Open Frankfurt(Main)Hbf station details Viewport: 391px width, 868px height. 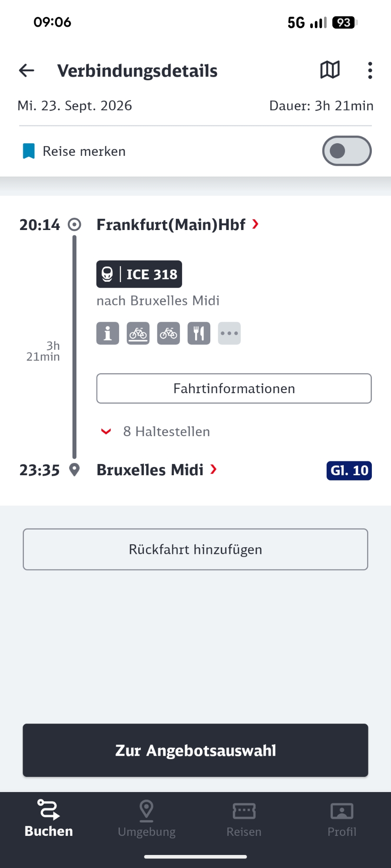[177, 225]
